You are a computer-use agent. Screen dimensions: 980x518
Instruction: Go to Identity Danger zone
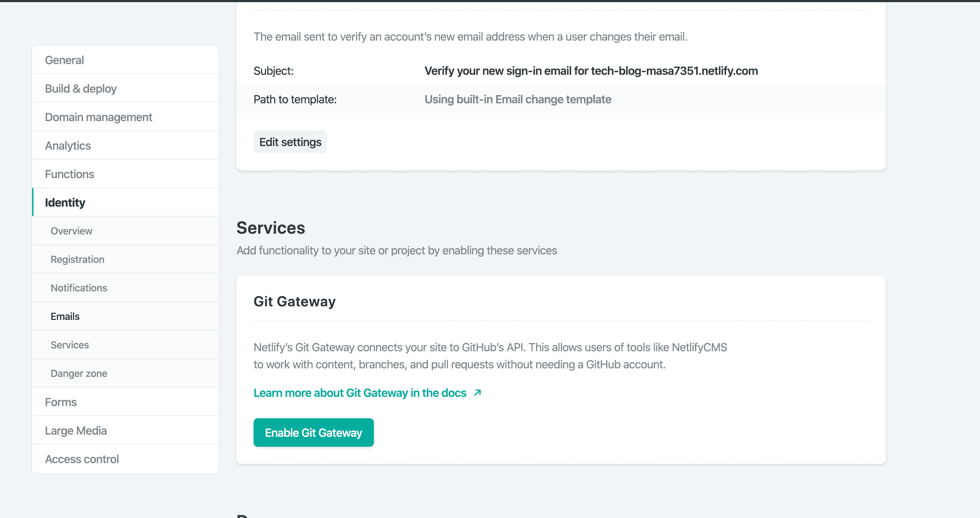[x=79, y=373]
